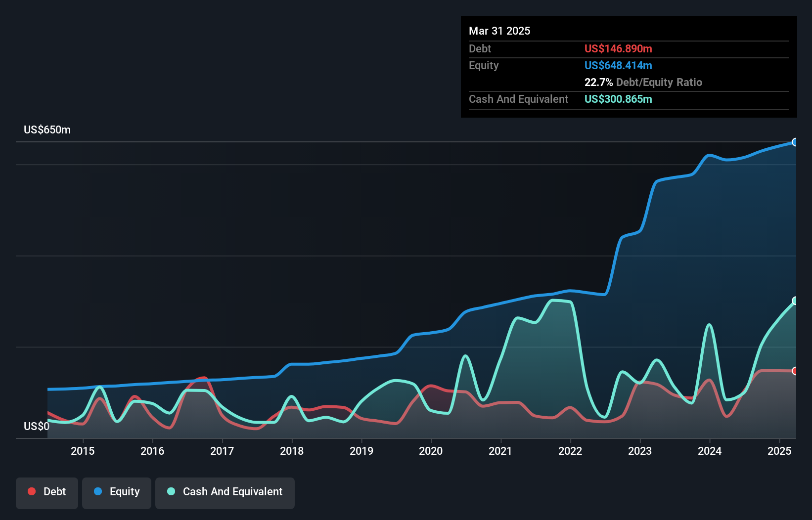Click the Cash And Equivalent tooltip row label

point(518,99)
